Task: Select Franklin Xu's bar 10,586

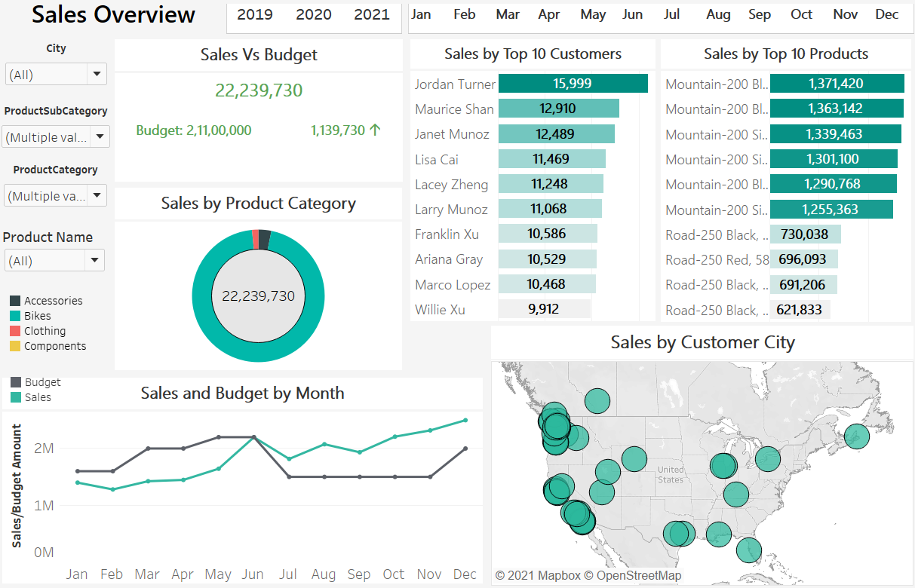Action: (x=548, y=234)
